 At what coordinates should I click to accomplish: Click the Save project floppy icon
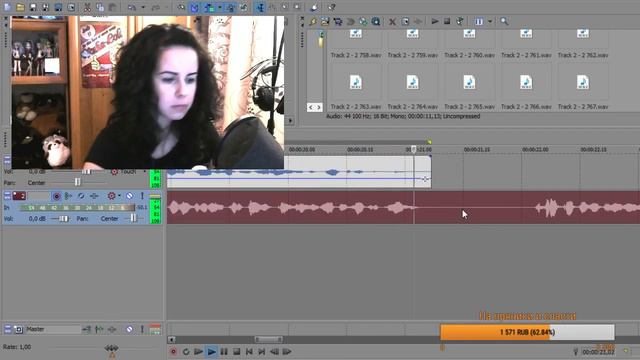click(x=33, y=7)
